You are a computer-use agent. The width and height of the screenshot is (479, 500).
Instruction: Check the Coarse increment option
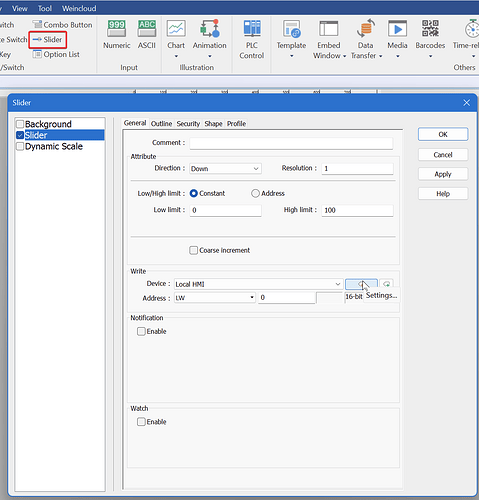point(193,250)
